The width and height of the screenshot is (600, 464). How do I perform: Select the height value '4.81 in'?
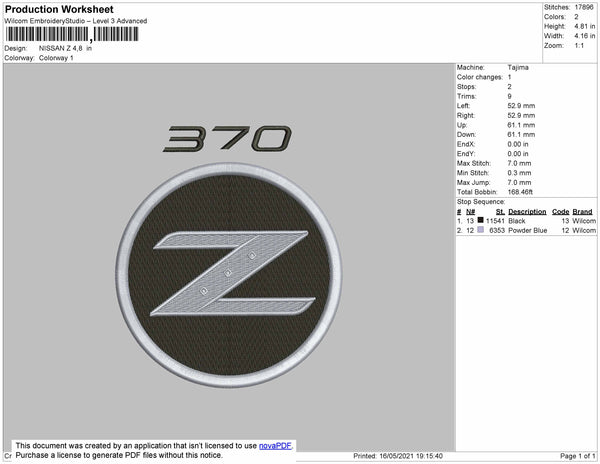point(585,26)
